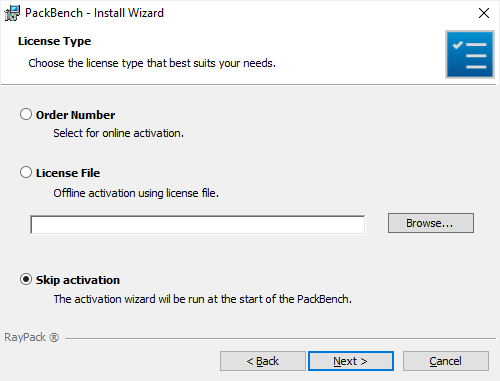Cancel the install wizard
500x381 pixels.
tap(446, 361)
